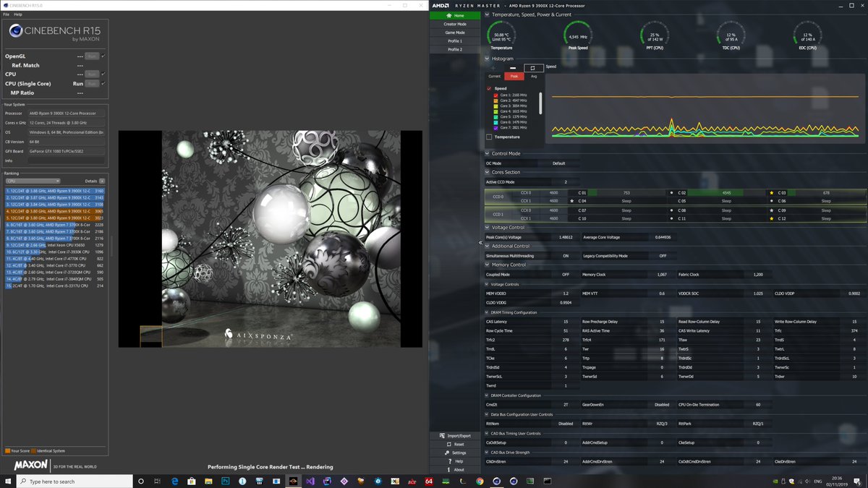This screenshot has width=868, height=488.
Task: Open Ryzen Master Help
Action: click(455, 461)
